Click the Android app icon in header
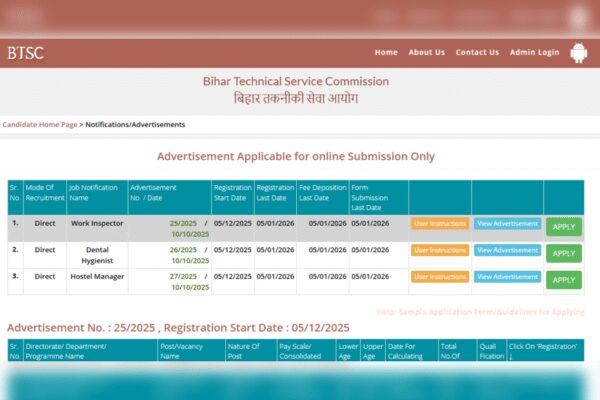Screen dimensions: 600x400 coord(579,52)
